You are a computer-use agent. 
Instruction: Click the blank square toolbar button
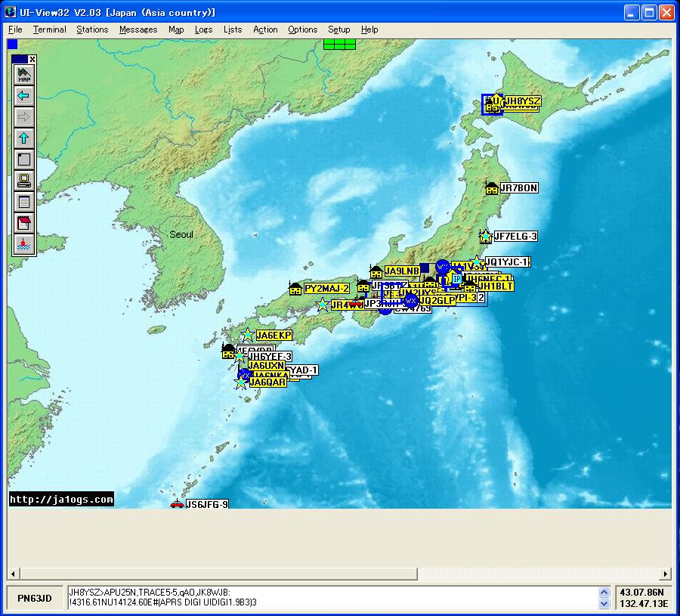24,159
